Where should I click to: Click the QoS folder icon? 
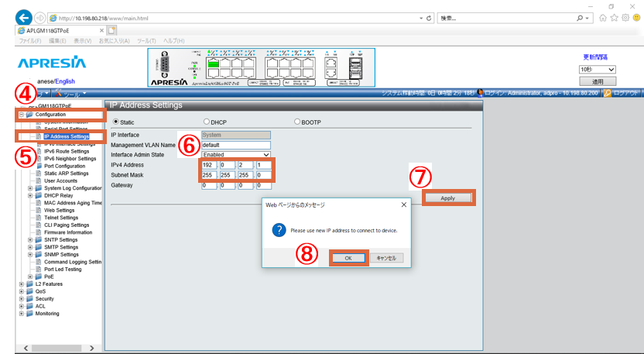point(29,291)
